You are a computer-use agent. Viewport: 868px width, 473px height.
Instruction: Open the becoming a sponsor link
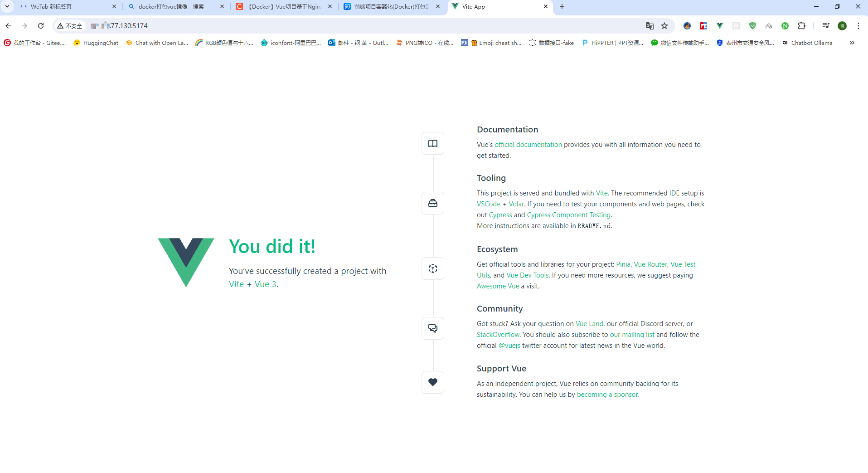[x=607, y=395]
